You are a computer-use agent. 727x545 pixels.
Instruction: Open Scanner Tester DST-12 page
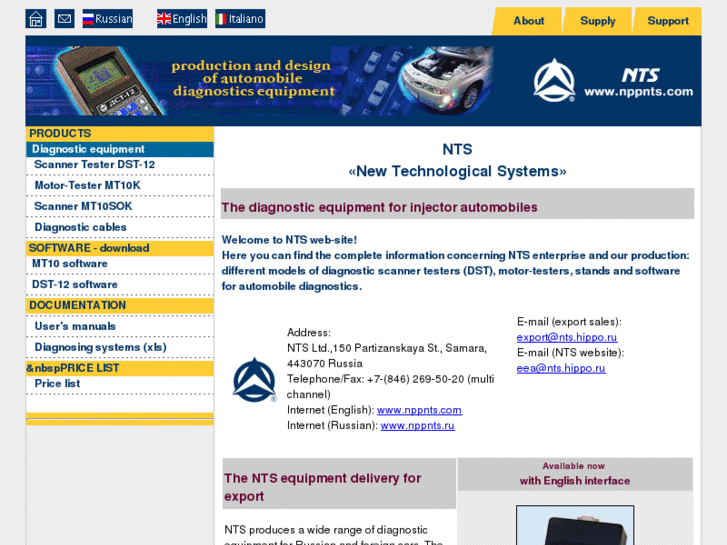95,165
